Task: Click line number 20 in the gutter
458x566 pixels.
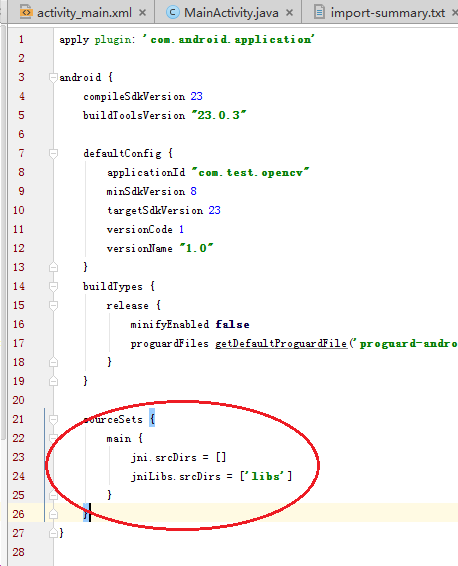Action: (18, 400)
